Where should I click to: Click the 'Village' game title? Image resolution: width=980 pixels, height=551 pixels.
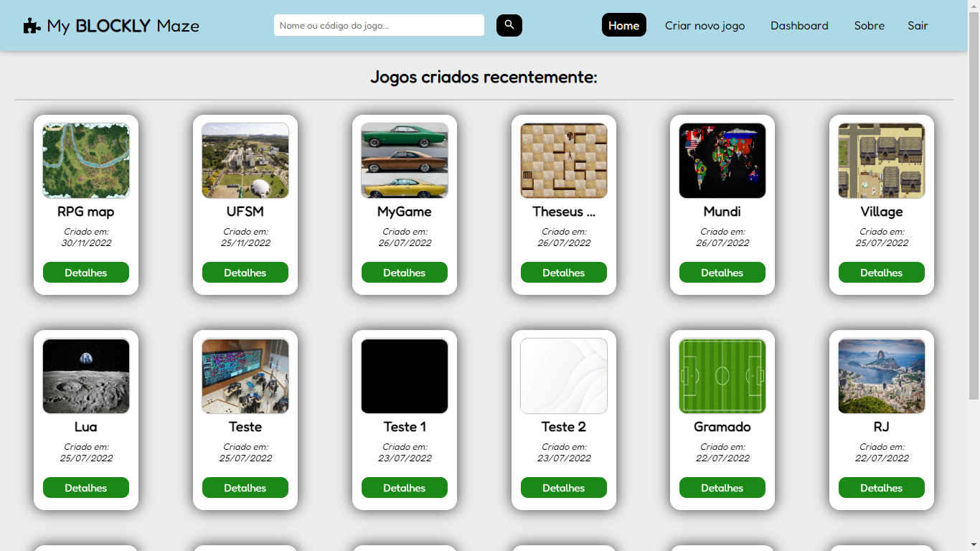coord(882,212)
